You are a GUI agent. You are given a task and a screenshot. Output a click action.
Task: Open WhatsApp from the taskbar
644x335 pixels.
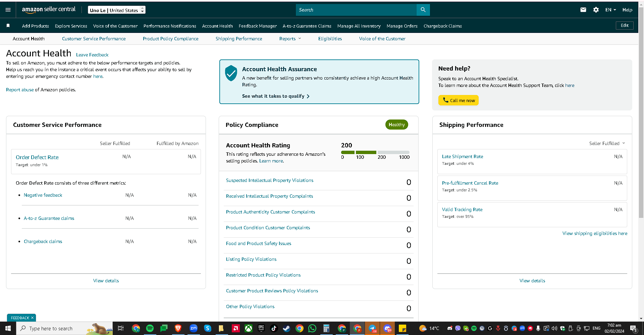312,328
